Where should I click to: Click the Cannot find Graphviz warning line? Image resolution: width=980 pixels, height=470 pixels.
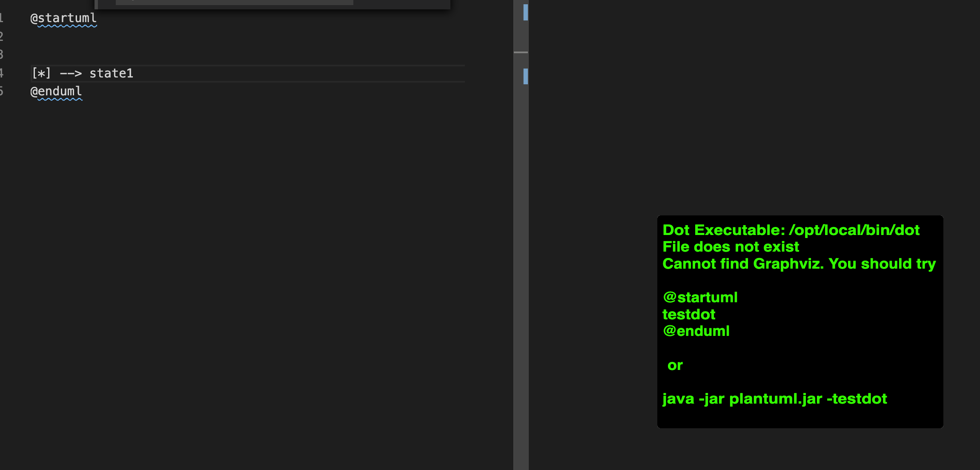pyautogui.click(x=799, y=264)
